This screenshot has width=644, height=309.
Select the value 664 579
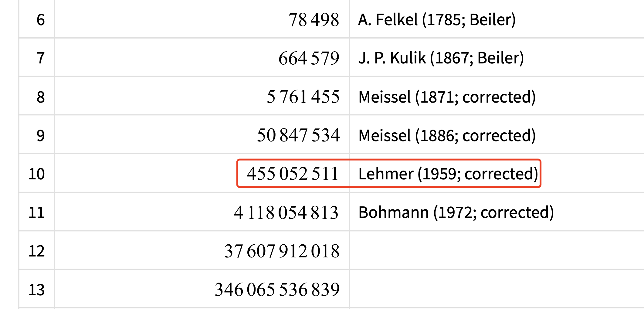point(309,58)
